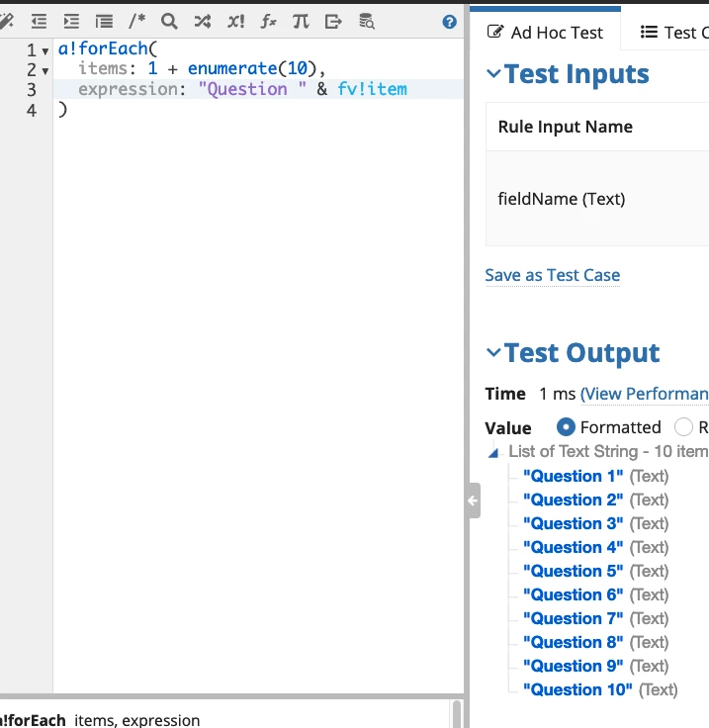Open the View Performance link
Screen dimensions: 709x728
coord(645,394)
